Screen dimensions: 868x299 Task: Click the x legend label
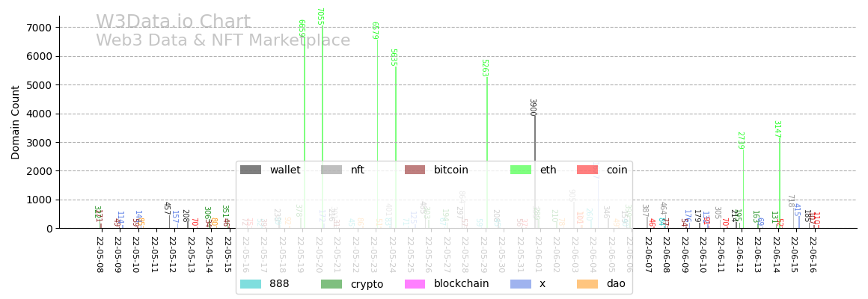point(542,284)
